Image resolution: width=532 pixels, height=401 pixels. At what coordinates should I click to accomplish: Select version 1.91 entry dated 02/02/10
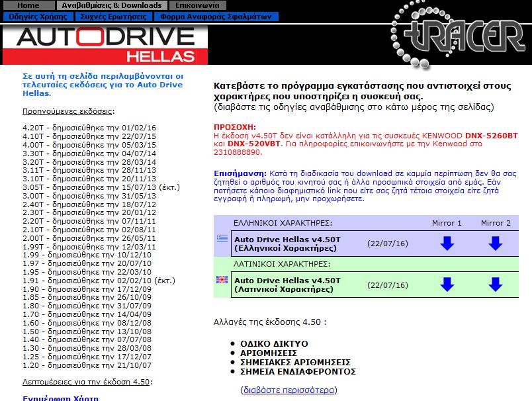point(99,281)
